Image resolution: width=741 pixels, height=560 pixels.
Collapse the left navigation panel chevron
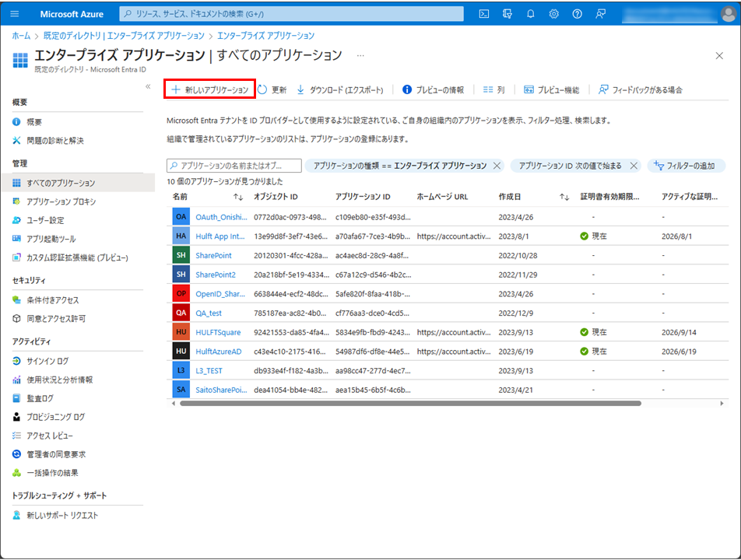coord(148,86)
